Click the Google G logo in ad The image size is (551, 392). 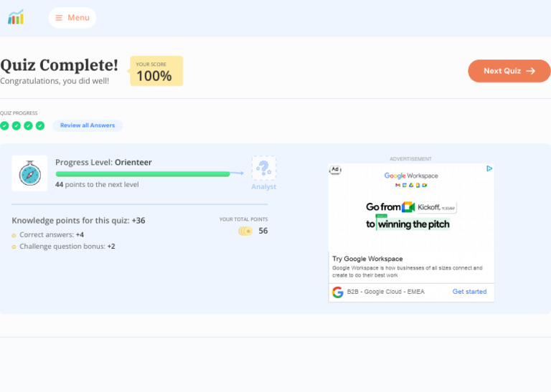coord(338,292)
